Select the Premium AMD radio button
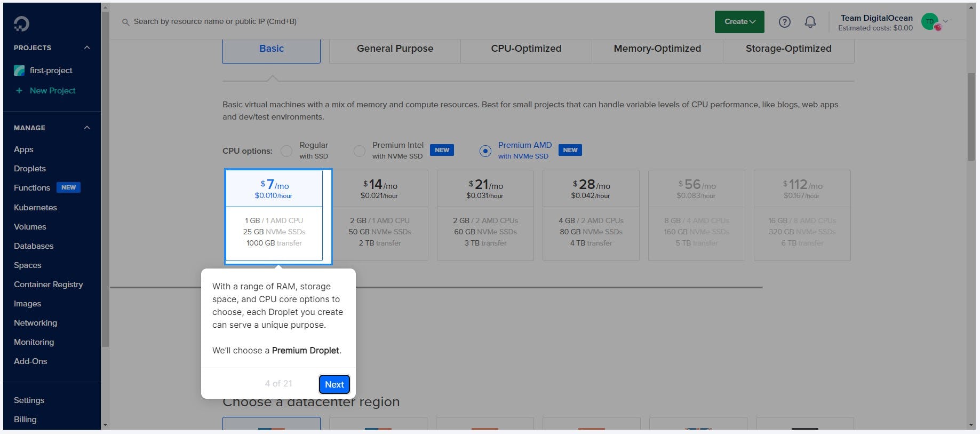The width and height of the screenshot is (980, 434). (x=485, y=151)
